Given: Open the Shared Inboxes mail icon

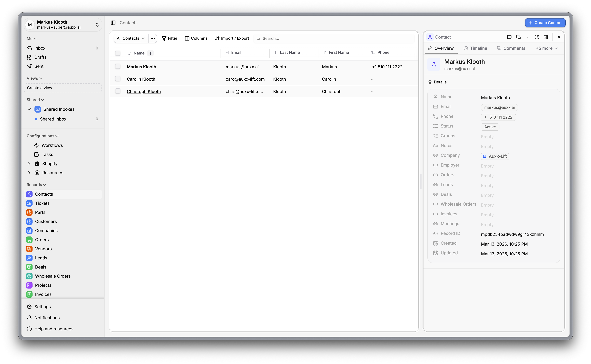Looking at the screenshot, I should point(38,109).
